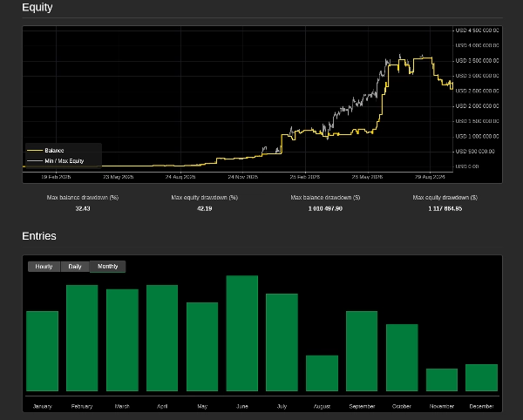This screenshot has width=523, height=420.
Task: Click the January month label
Action: pyautogui.click(x=43, y=406)
